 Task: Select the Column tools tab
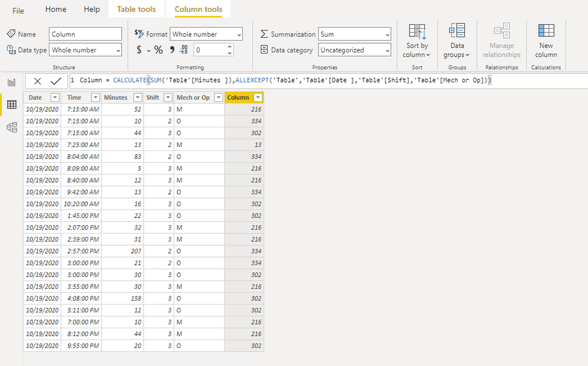[x=198, y=9]
